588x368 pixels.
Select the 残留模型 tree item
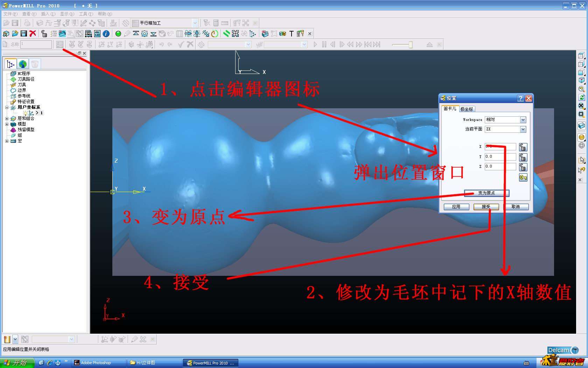[26, 130]
